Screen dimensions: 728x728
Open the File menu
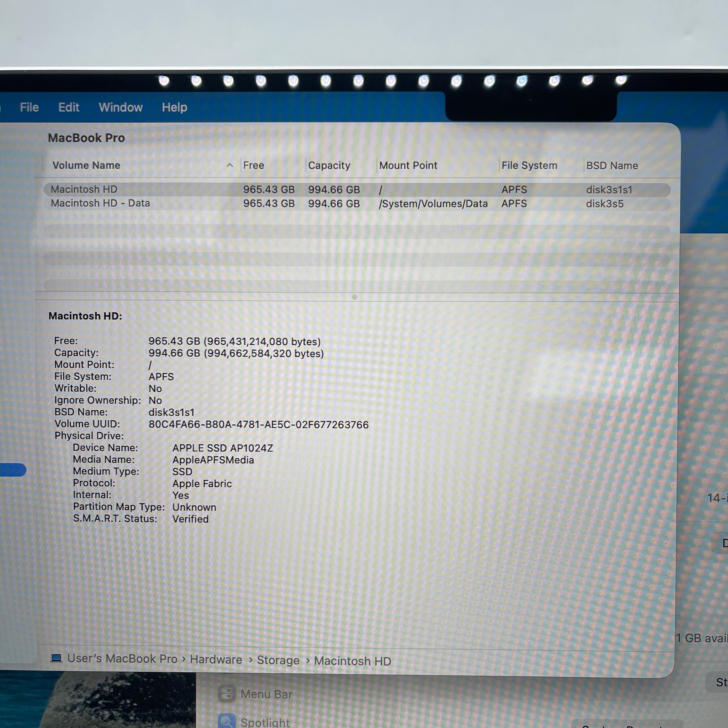(30, 107)
